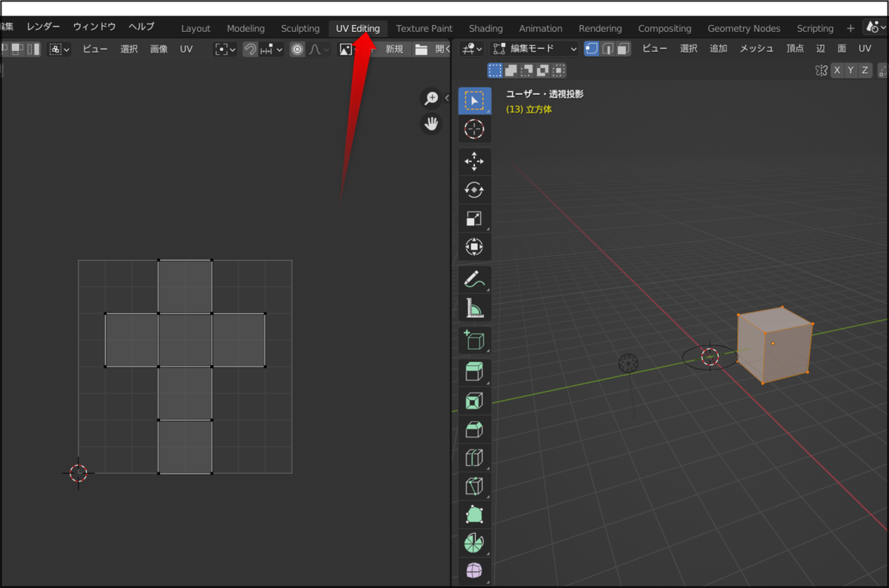Select the Add Cube tool
This screenshot has height=588, width=889.
474,340
